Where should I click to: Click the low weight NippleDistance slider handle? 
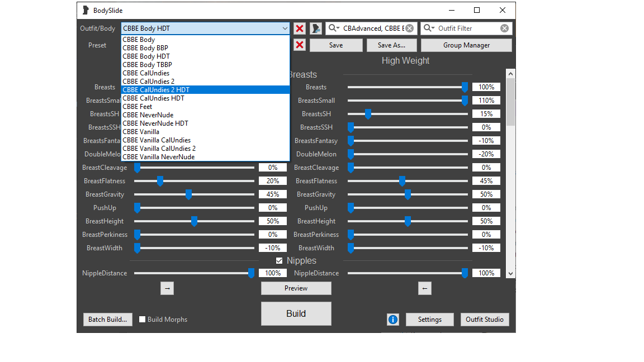pyautogui.click(x=251, y=273)
